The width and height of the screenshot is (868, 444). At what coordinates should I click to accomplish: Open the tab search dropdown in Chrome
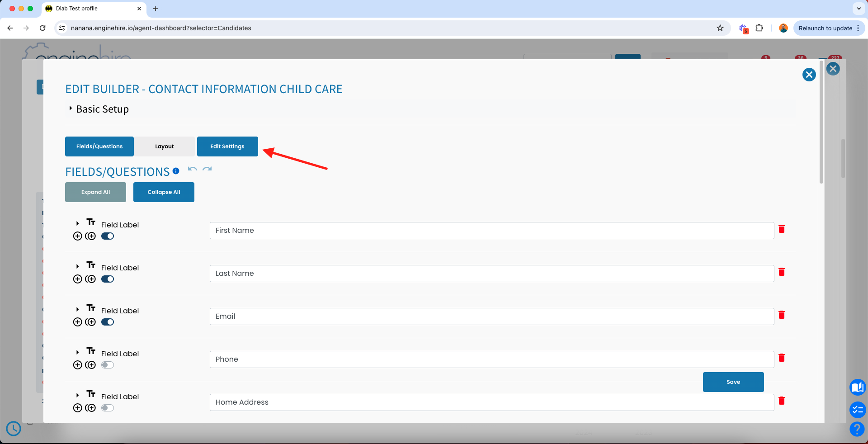click(x=859, y=9)
